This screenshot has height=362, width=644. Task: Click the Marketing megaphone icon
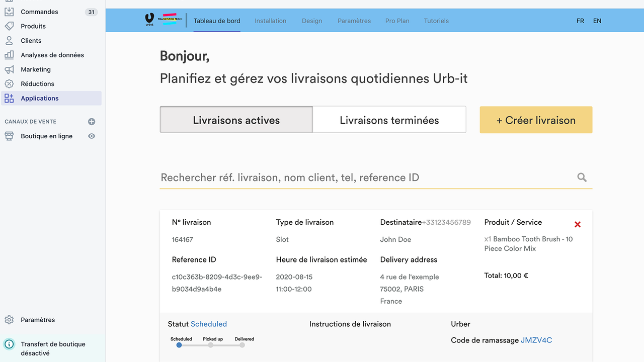click(x=9, y=69)
